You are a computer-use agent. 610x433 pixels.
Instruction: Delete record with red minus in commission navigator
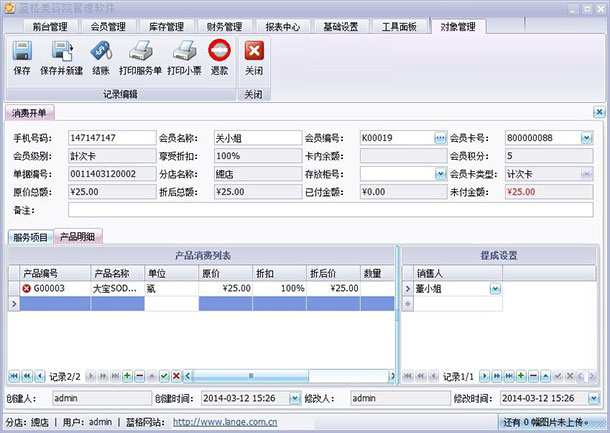coord(534,376)
